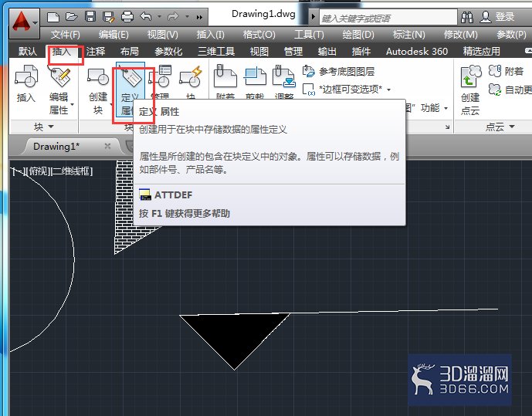The width and height of the screenshot is (532, 416).
Task: Sign in using the 登录 user button
Action: coord(497,17)
